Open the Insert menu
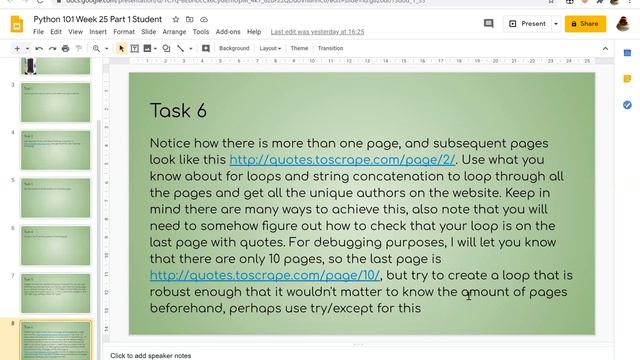This screenshot has width=640, height=360. tap(98, 32)
